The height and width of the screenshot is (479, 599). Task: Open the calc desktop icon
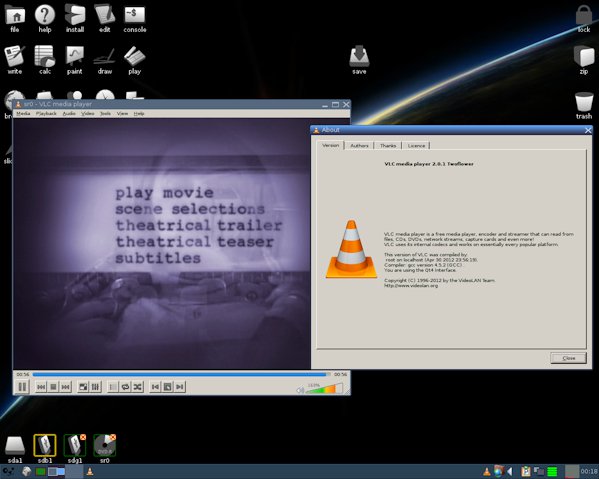45,60
